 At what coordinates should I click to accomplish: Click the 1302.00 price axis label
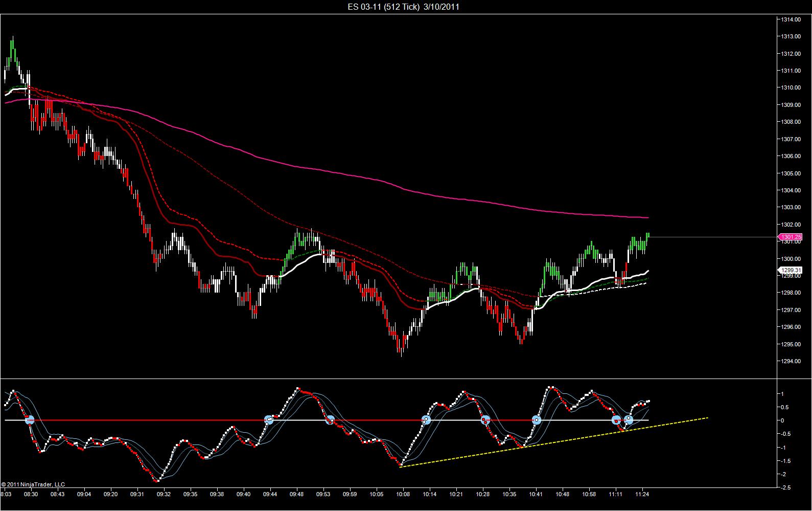(791, 225)
